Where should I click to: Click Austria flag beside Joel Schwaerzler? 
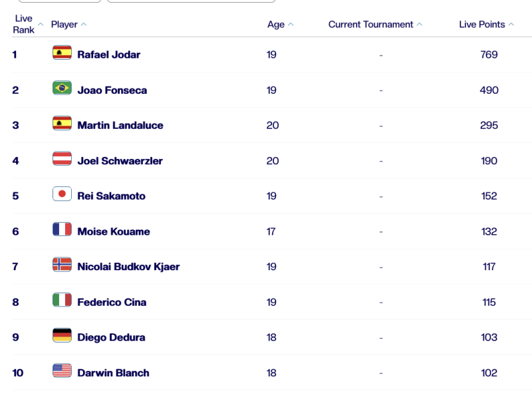pyautogui.click(x=62, y=159)
